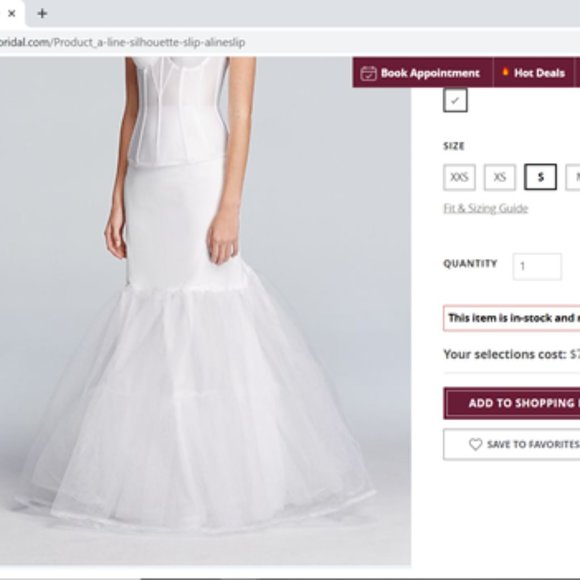Click the address bar URL
The width and height of the screenshot is (580, 580).
(x=122, y=42)
